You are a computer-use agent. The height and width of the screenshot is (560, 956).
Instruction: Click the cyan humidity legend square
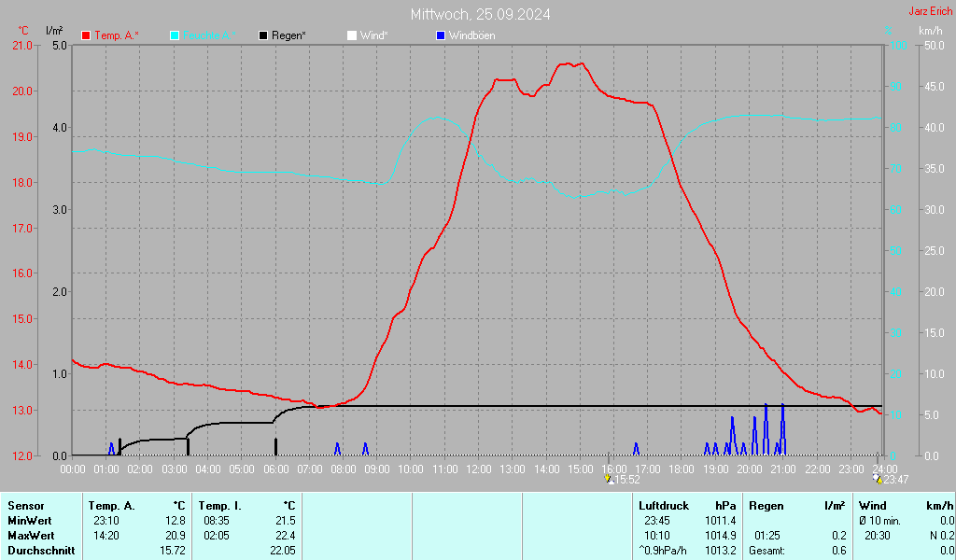[175, 35]
